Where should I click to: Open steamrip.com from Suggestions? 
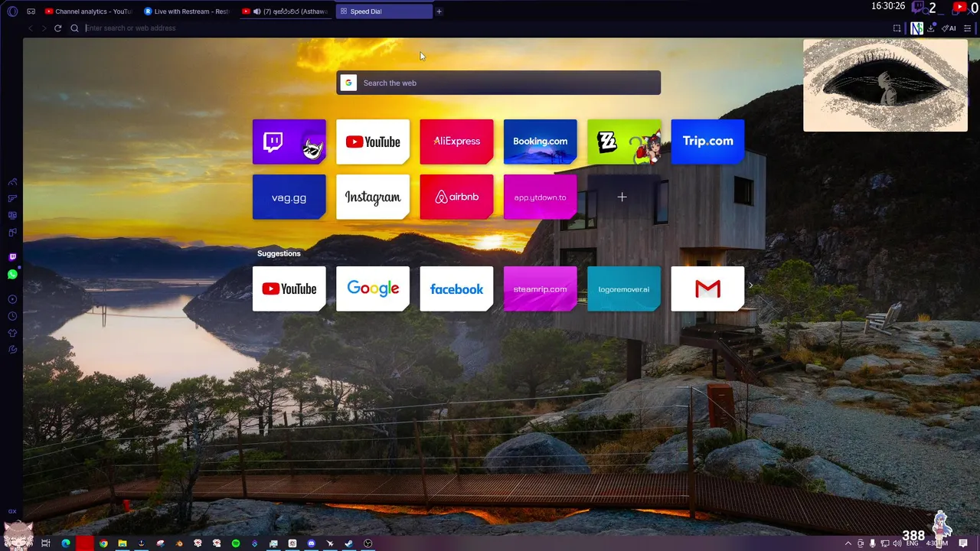point(540,289)
